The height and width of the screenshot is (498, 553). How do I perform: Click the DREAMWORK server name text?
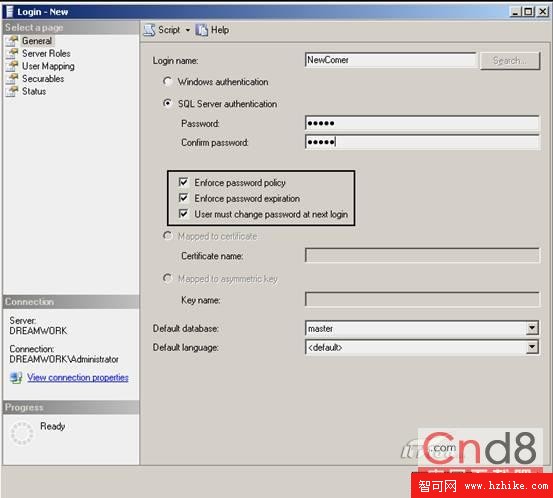coord(38,331)
